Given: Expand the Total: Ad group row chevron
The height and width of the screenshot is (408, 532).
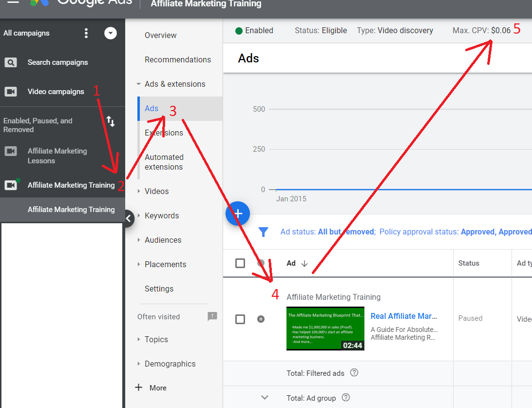Looking at the screenshot, I should [x=265, y=397].
